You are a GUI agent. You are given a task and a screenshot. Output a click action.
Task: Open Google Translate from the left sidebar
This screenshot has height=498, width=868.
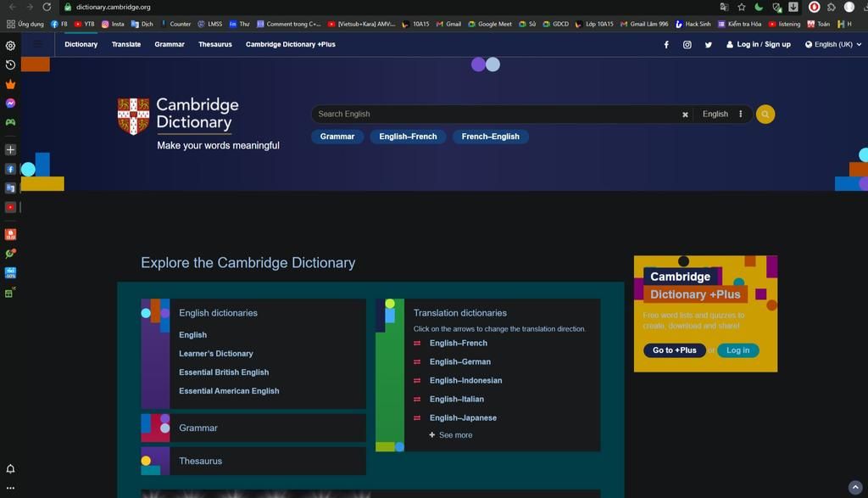coord(10,187)
